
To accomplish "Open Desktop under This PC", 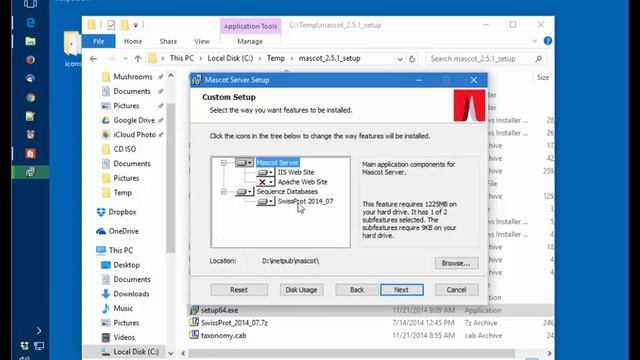I will [126, 265].
